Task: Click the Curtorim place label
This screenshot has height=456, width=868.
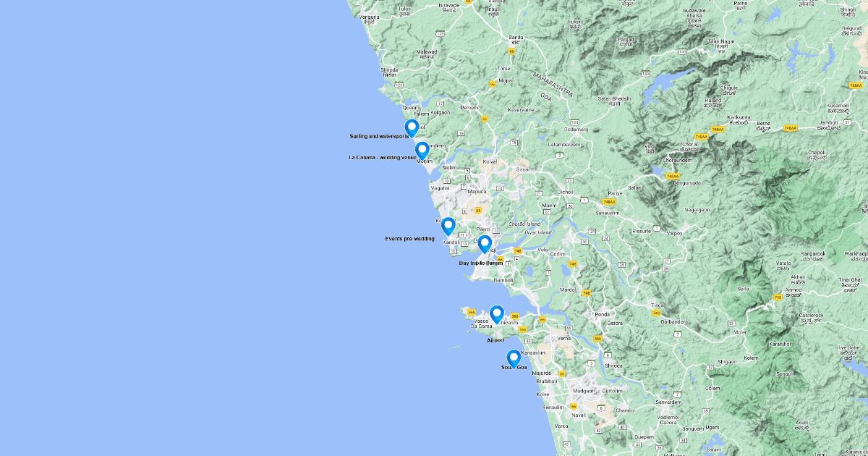Action: pos(611,390)
